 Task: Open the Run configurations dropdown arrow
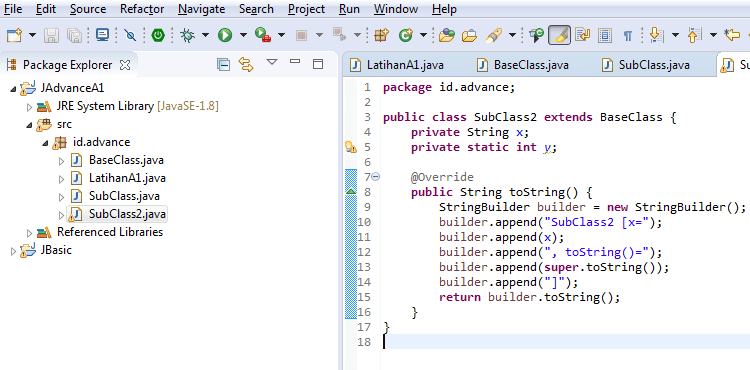243,35
